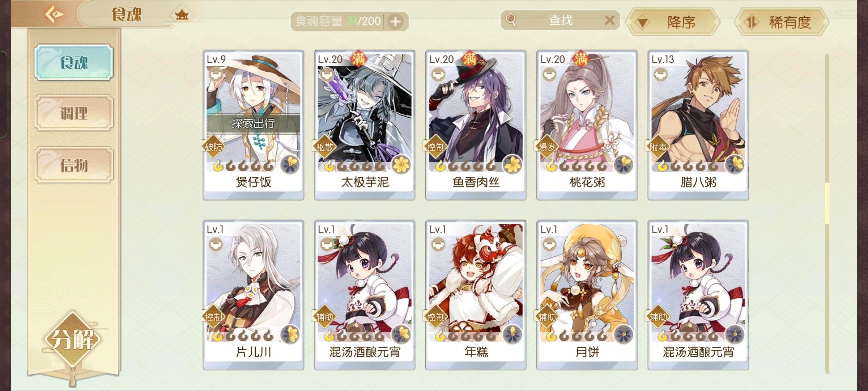Tap the 爆发 role badge on 桃花粥
The width and height of the screenshot is (868, 391).
[547, 147]
